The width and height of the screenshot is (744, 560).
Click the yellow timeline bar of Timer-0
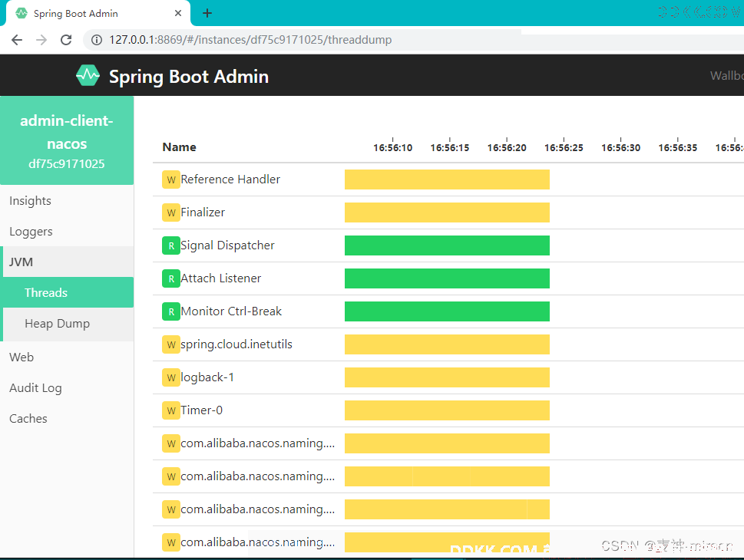[447, 410]
